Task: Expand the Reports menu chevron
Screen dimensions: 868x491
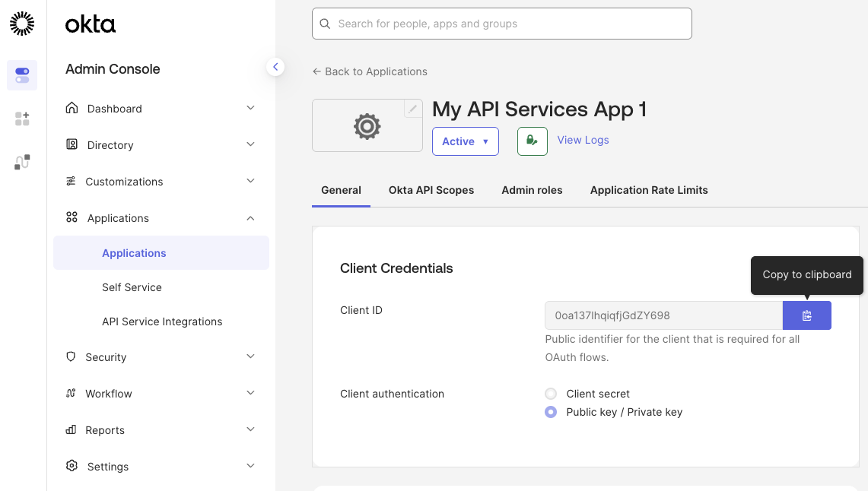Action: pyautogui.click(x=251, y=429)
